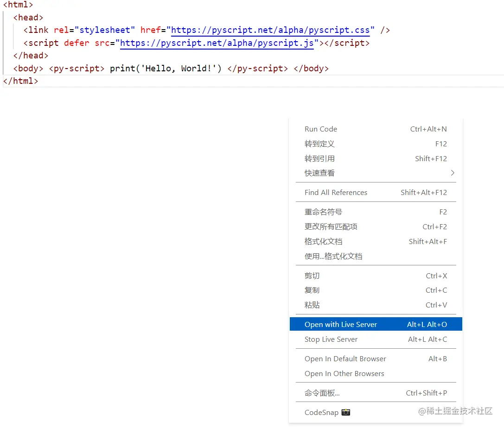Click the closing py-script tag
Screen dimensions: 504x427
257,69
